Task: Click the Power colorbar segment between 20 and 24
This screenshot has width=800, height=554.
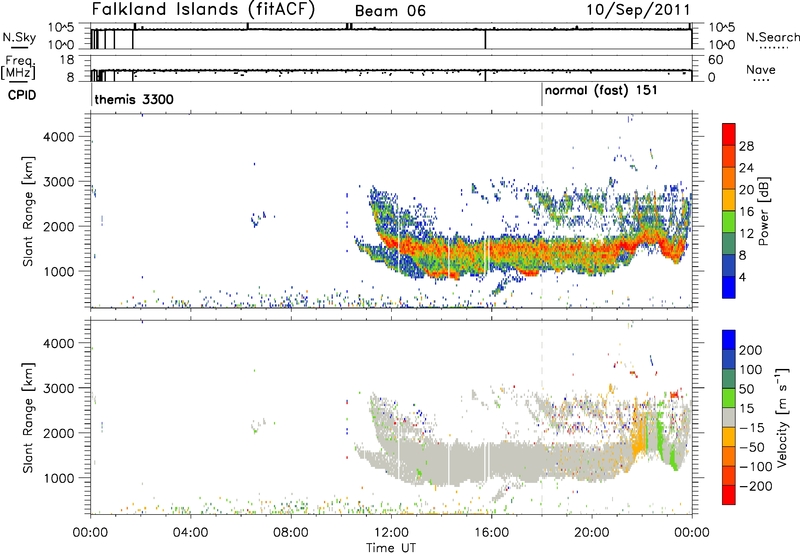Action: (x=729, y=178)
